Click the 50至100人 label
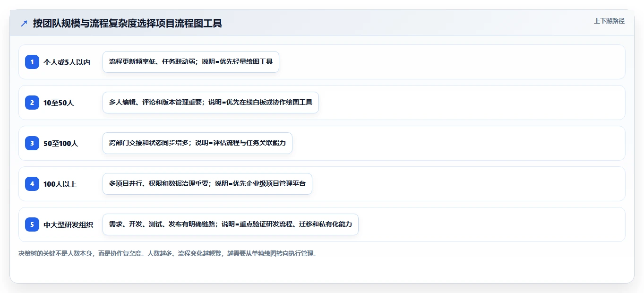 coord(60,143)
